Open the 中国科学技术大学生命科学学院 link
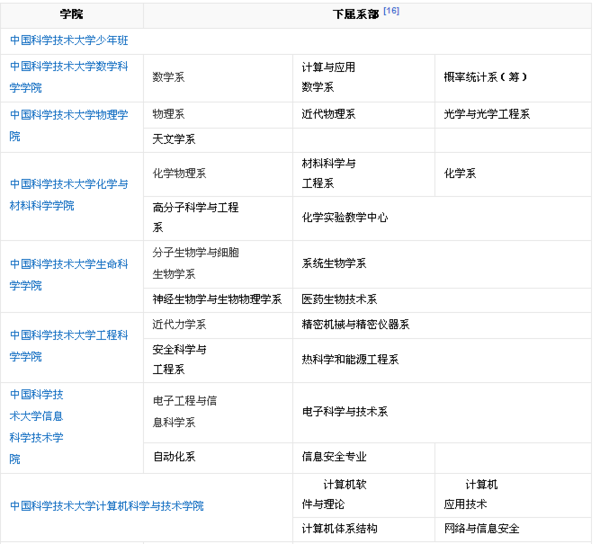This screenshot has height=544, width=600. point(69,275)
